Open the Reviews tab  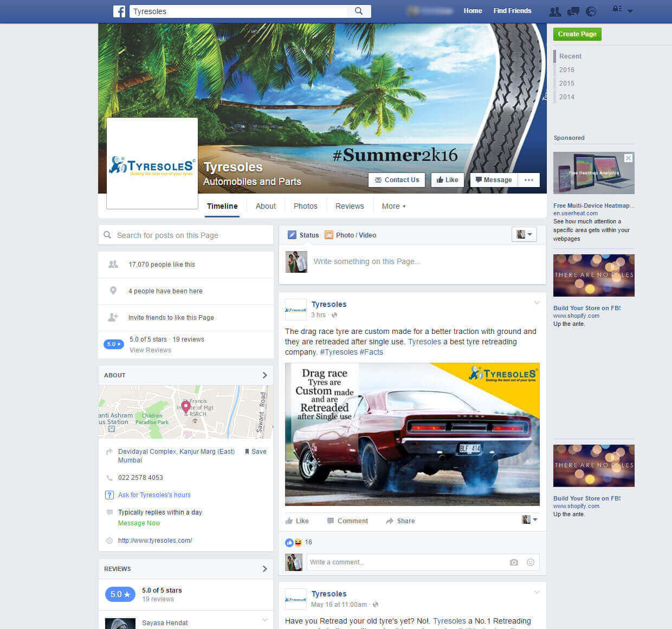350,206
